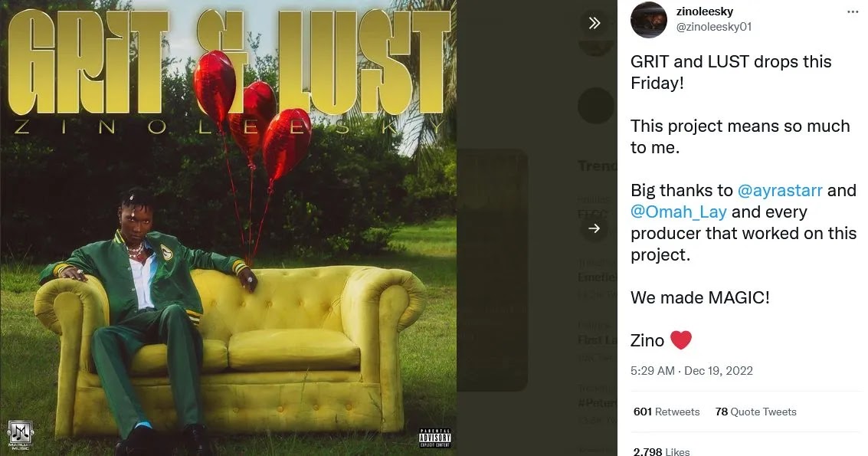Open the @ayrastarr mention link
868x456 pixels.
(x=780, y=190)
